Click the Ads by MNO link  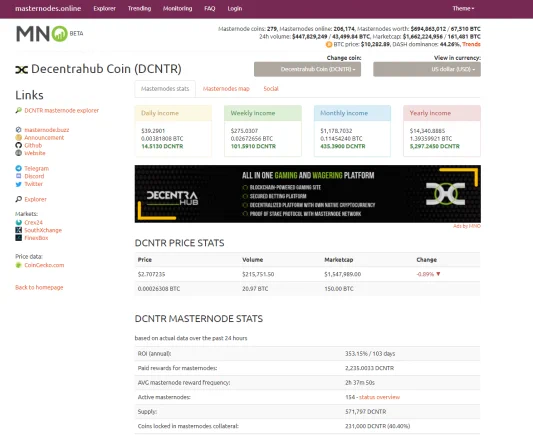pyautogui.click(x=467, y=226)
